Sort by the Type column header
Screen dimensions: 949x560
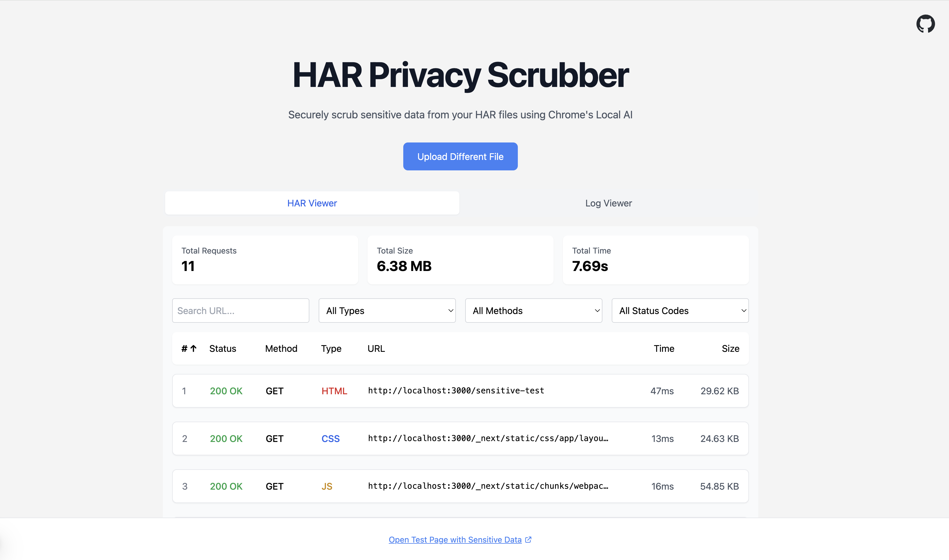(x=331, y=348)
